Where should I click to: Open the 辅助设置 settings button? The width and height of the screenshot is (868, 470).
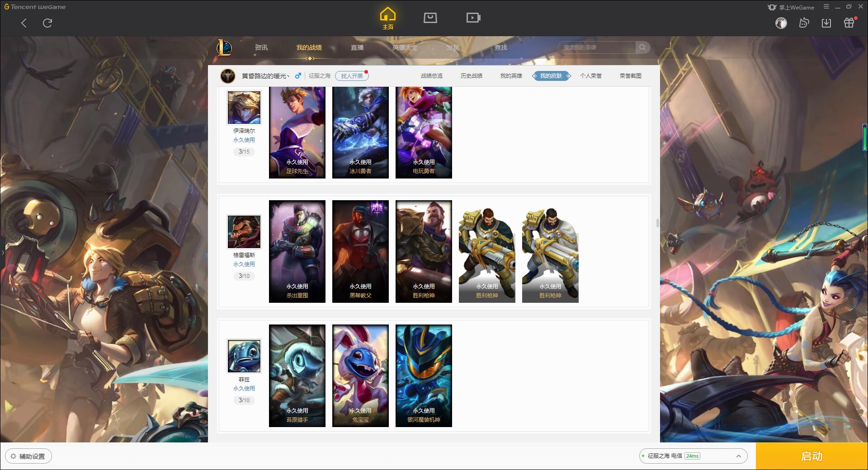[x=28, y=456]
